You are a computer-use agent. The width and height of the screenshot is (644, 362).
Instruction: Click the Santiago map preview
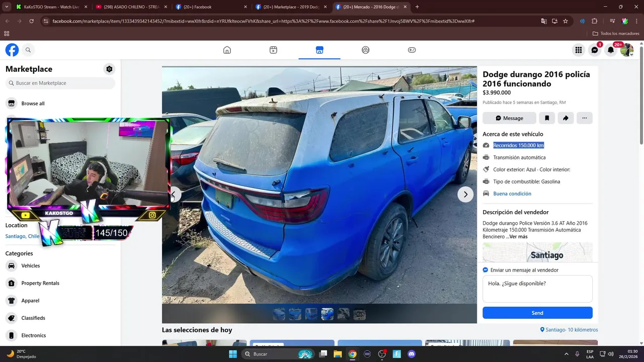coord(537,252)
